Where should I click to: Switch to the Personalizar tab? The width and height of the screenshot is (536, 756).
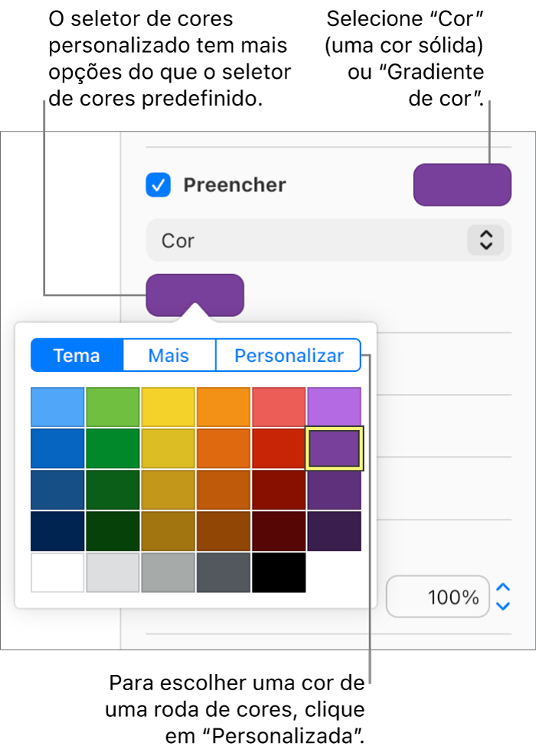[289, 355]
